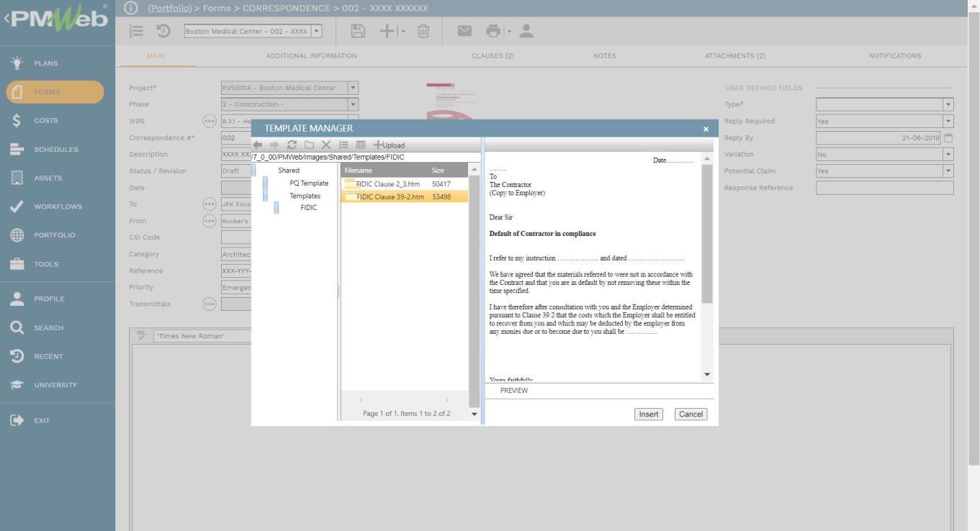Switch to the Clauses (2) tab
The image size is (980, 531).
pyautogui.click(x=493, y=56)
